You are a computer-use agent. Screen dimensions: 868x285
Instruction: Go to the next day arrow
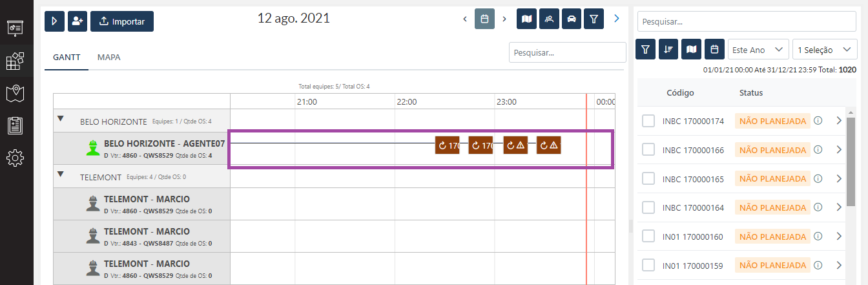tap(504, 19)
